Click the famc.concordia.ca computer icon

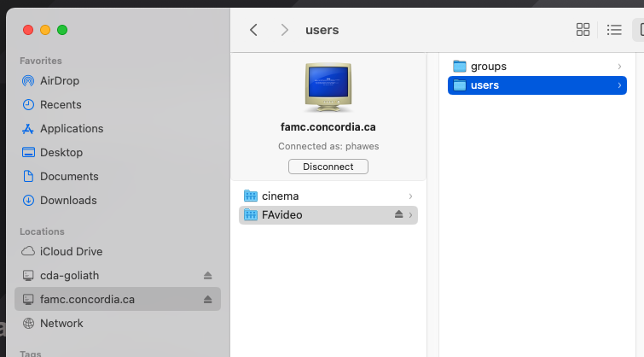click(328, 87)
